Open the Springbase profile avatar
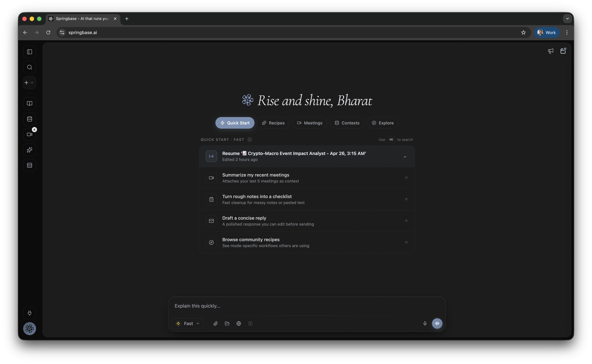This screenshot has height=364, width=592. click(30, 329)
